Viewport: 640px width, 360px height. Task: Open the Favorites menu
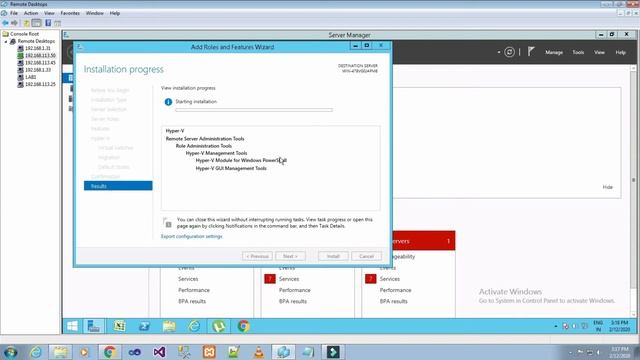pos(70,13)
